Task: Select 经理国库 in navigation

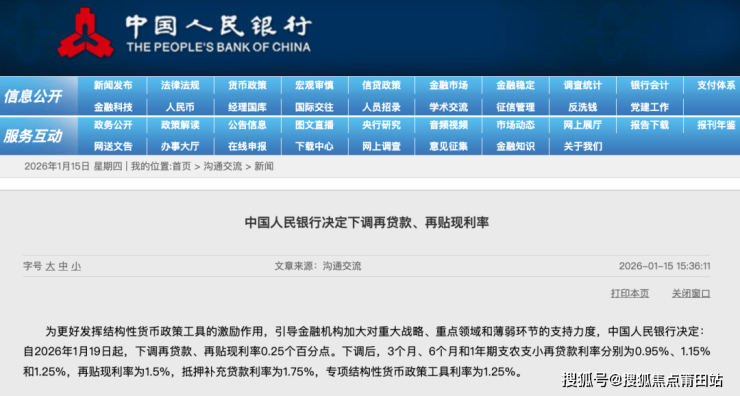Action: coord(247,107)
